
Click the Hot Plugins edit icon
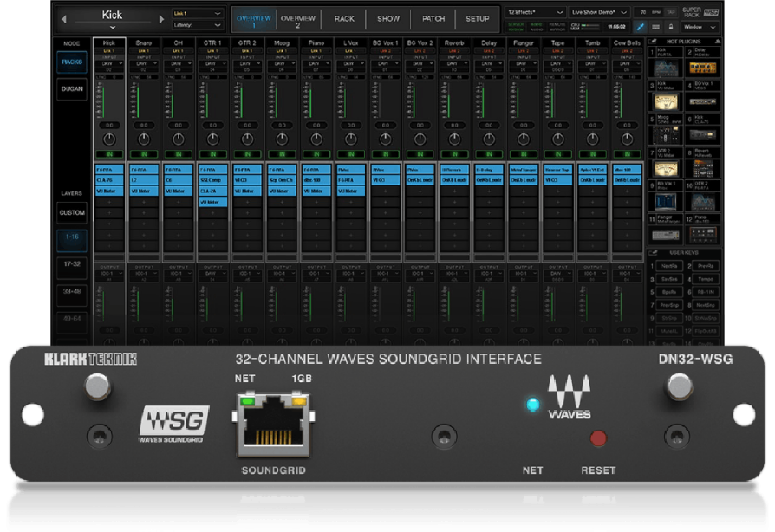653,42
